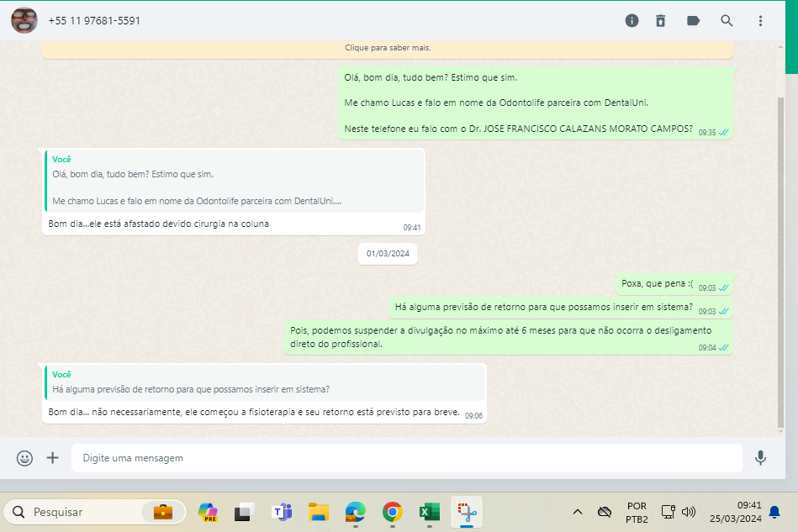Image resolution: width=798 pixels, height=532 pixels.
Task: Open Excel from taskbar
Action: click(x=430, y=512)
